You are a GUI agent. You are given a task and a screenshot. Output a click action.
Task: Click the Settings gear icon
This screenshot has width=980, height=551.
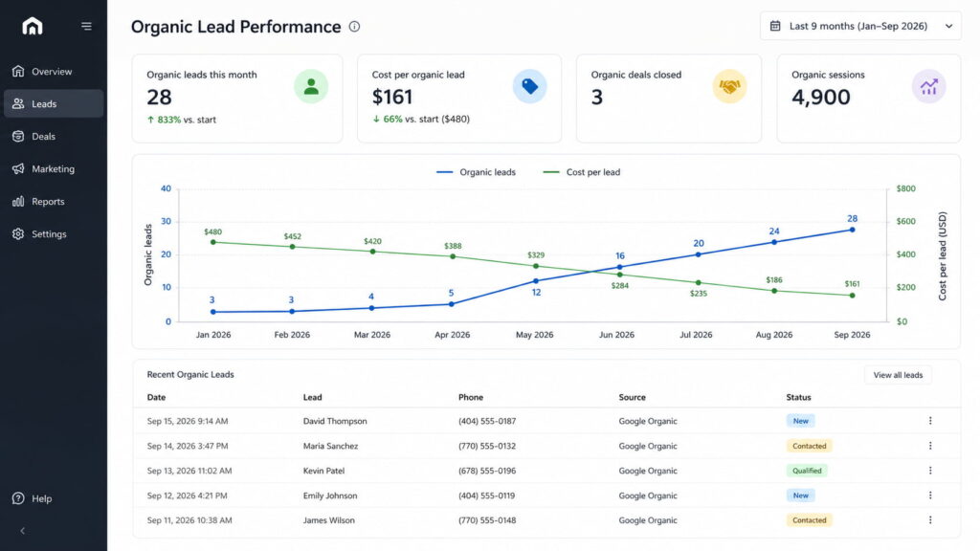tap(18, 233)
